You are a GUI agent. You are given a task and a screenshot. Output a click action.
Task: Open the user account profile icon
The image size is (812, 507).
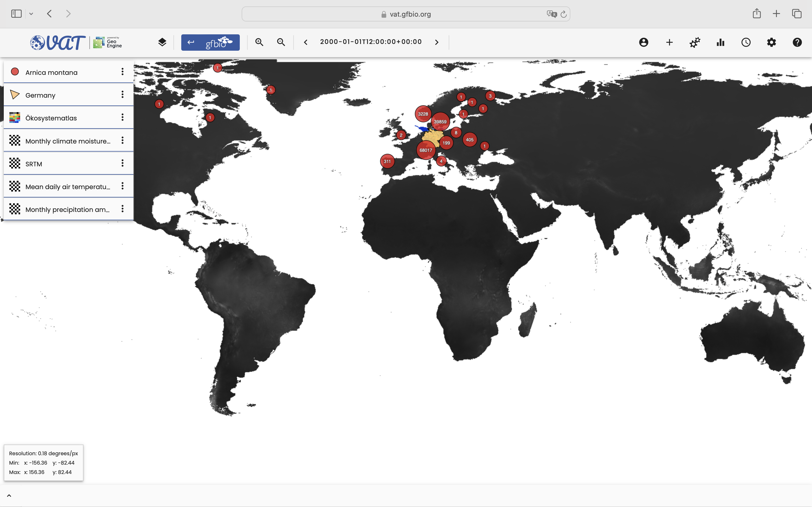[x=643, y=42]
